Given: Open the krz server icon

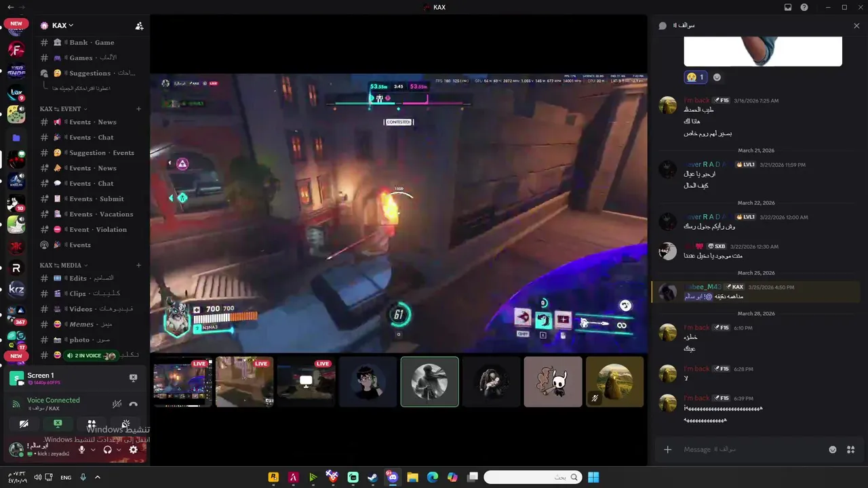Looking at the screenshot, I should 16,289.
